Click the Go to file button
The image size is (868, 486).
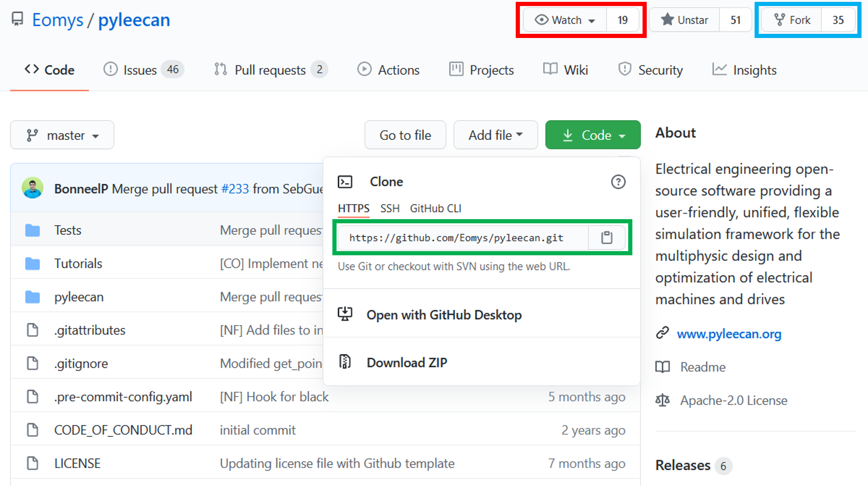pos(405,135)
